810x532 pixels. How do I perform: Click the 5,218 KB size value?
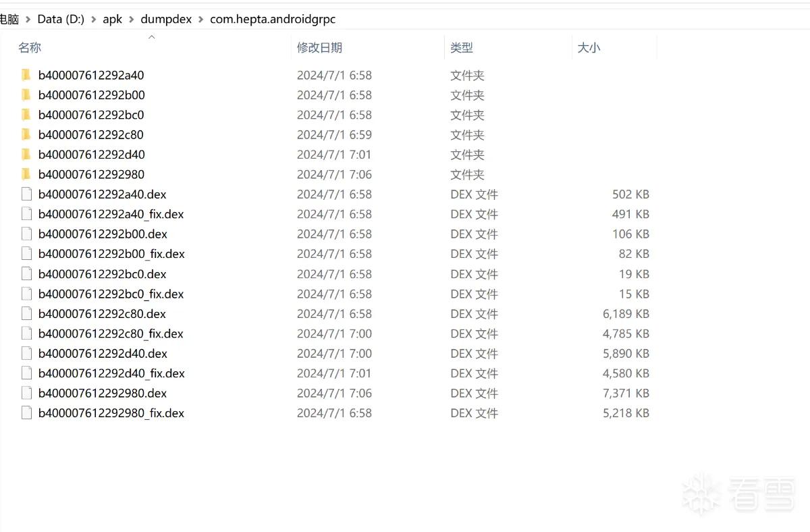[626, 413]
